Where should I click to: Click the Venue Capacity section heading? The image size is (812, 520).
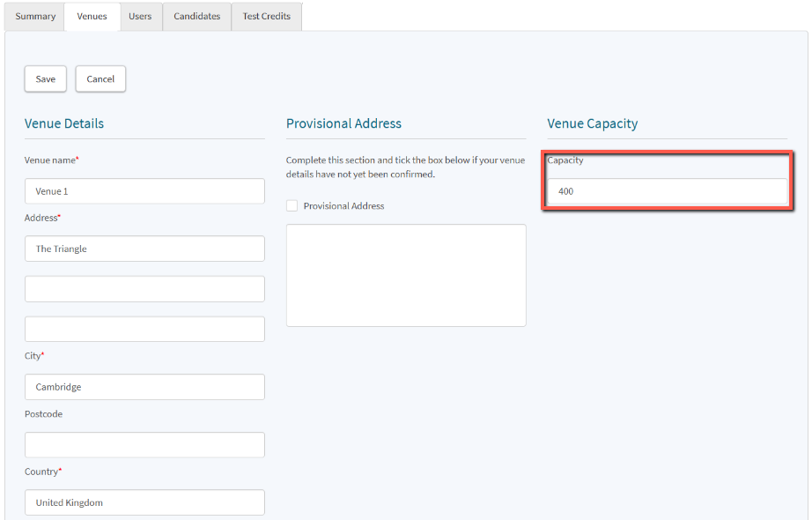592,123
